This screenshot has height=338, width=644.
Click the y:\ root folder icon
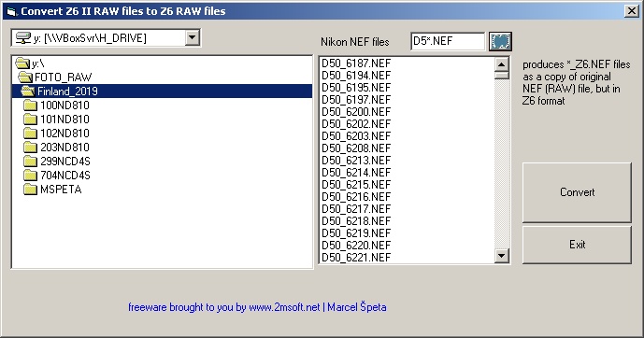22,63
